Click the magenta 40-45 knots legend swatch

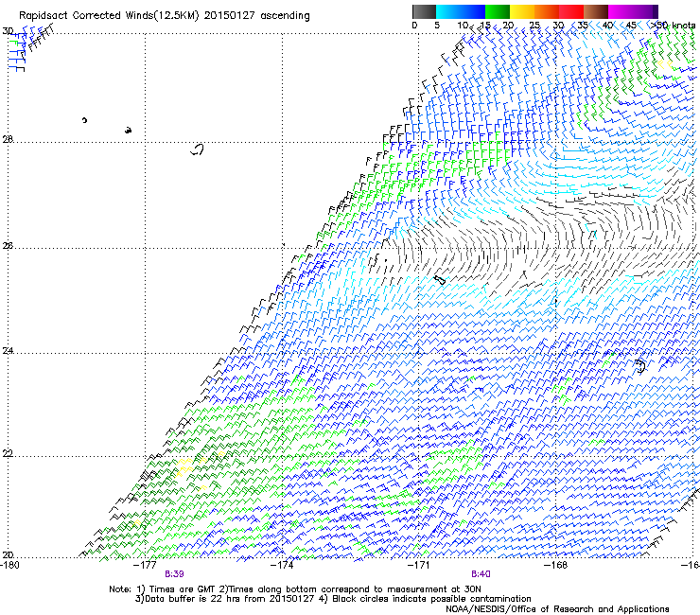pyautogui.click(x=621, y=11)
